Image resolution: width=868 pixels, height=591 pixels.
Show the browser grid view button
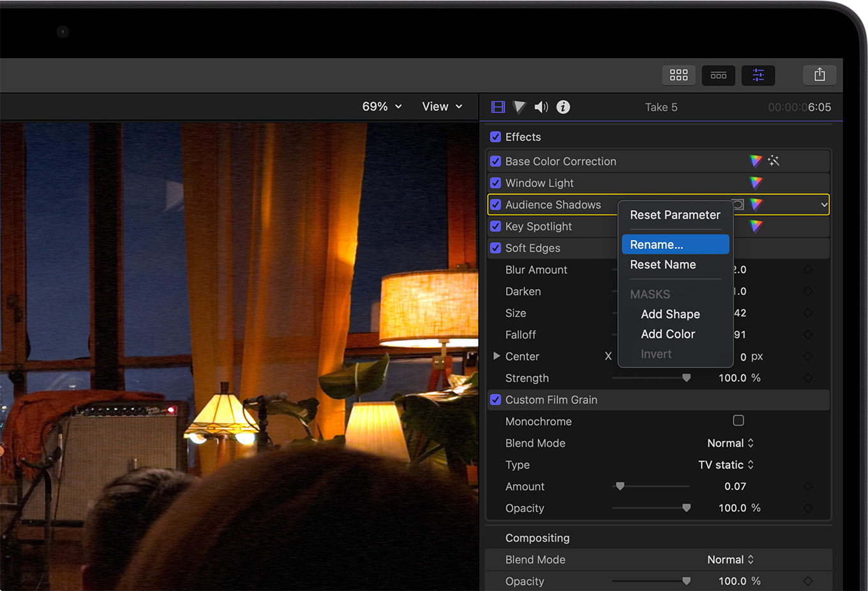[x=678, y=75]
